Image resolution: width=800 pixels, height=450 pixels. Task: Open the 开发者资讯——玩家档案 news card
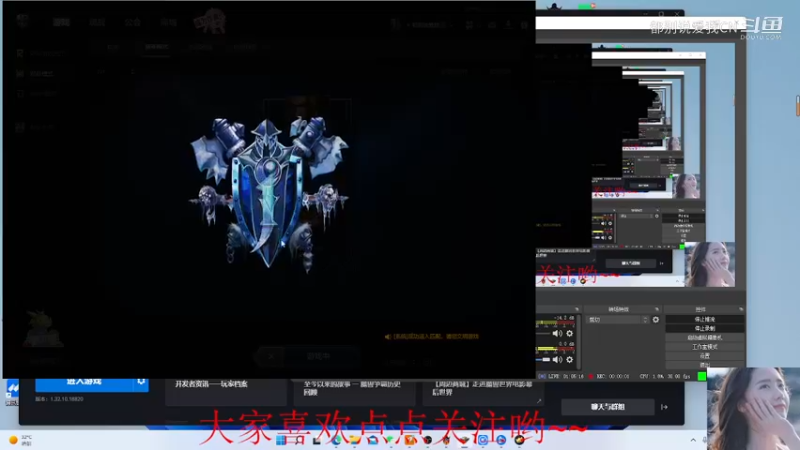(x=226, y=392)
